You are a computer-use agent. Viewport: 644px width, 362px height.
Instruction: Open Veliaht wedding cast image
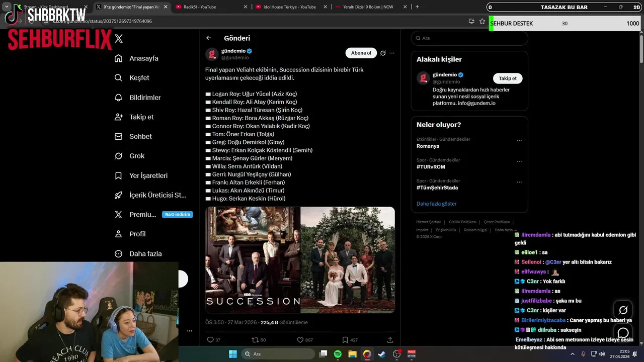[348, 260]
